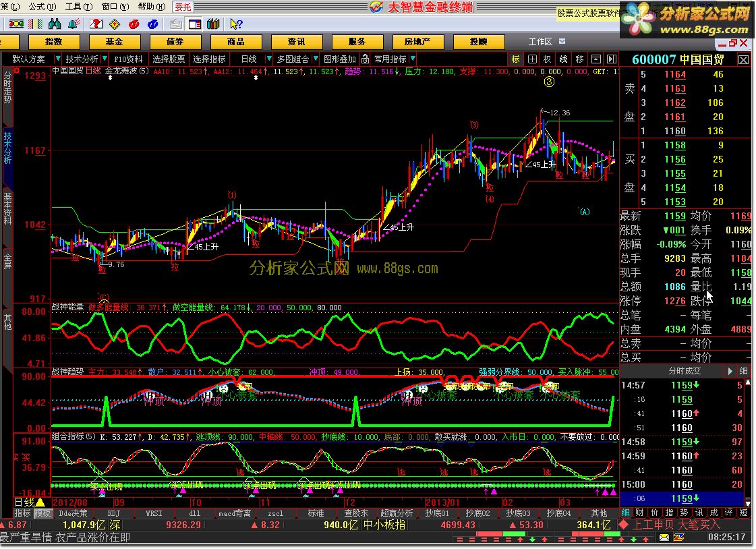Viewport: 756px width, 549px height.
Task: Click the chart with question mark icon
Action: [96, 24]
